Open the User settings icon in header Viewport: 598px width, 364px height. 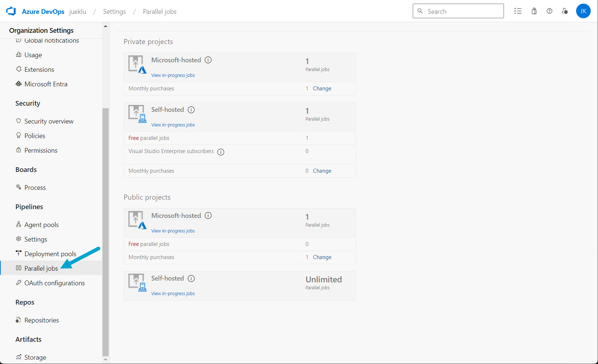[565, 11]
